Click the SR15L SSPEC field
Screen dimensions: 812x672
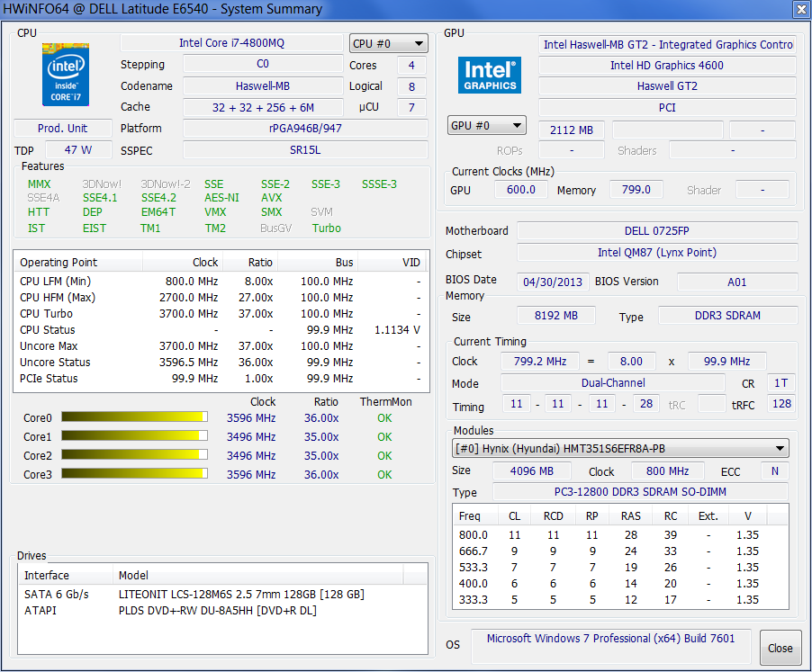point(305,150)
